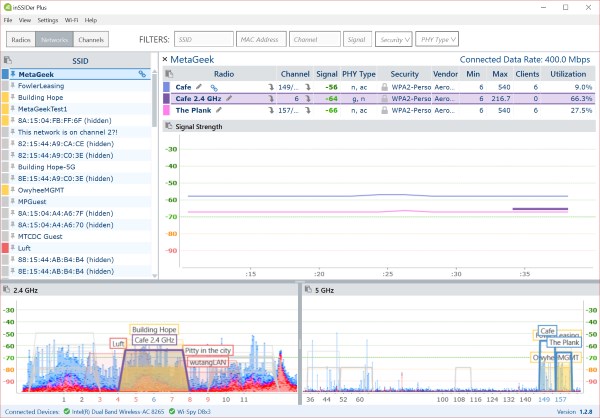Image resolution: width=600 pixels, height=418 pixels.
Task: Close the MetaGeek details with the X
Action: point(165,60)
